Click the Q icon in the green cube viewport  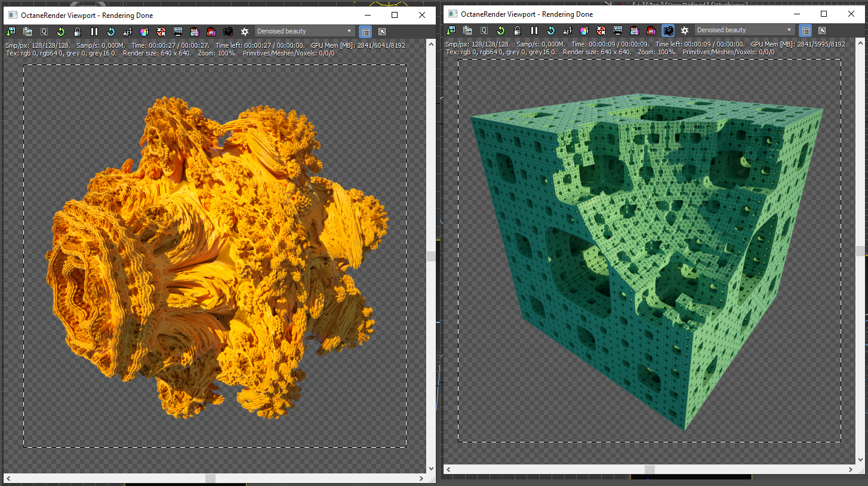[484, 30]
